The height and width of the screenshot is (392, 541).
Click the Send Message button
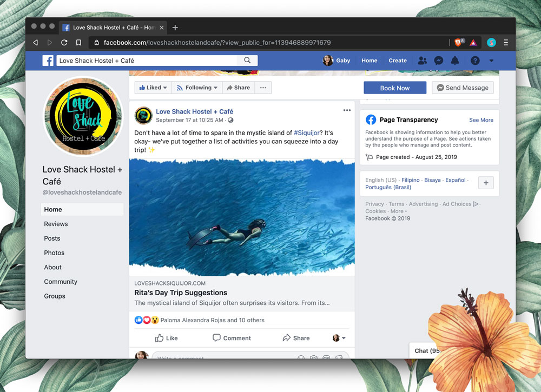coord(463,88)
